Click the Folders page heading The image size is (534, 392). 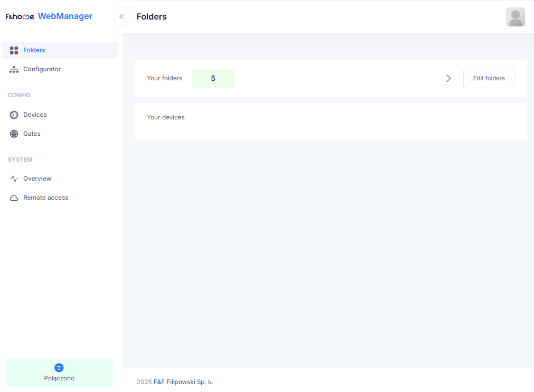(x=152, y=17)
